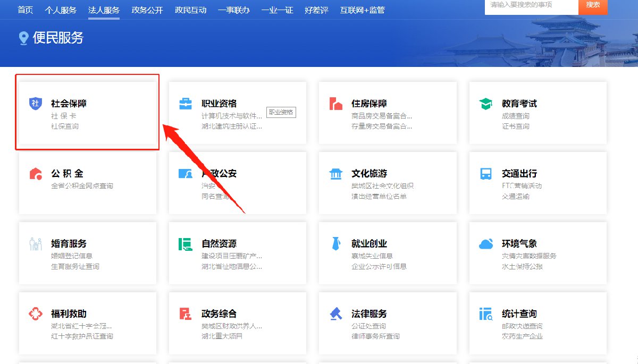Click the 就业创业 necktie icon
Screen dimensions: 638x364
(x=335, y=244)
